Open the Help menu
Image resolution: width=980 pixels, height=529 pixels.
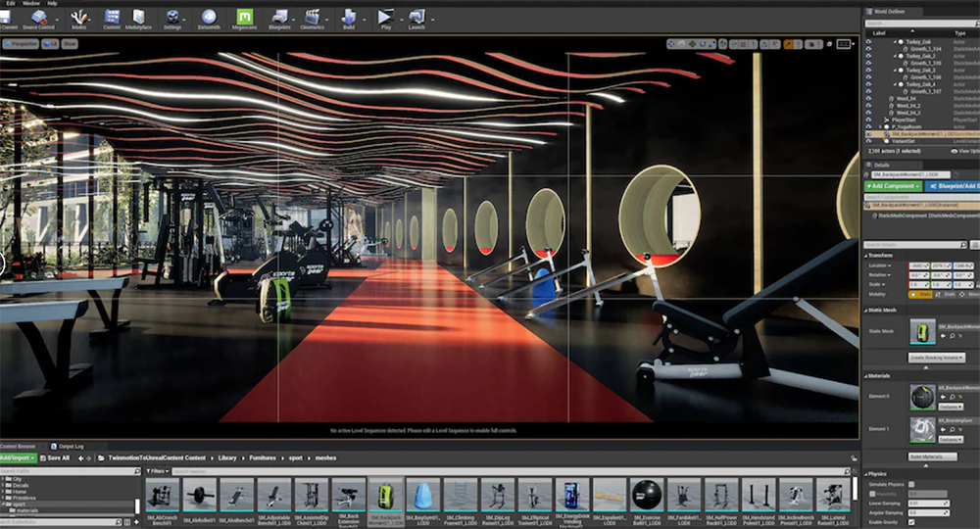(52, 3)
